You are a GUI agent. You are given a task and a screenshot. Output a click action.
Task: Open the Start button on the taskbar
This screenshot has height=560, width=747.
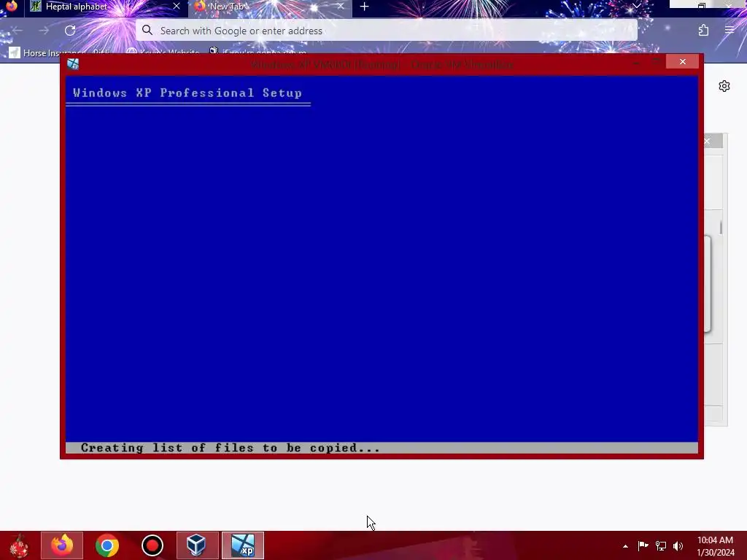coord(19,545)
